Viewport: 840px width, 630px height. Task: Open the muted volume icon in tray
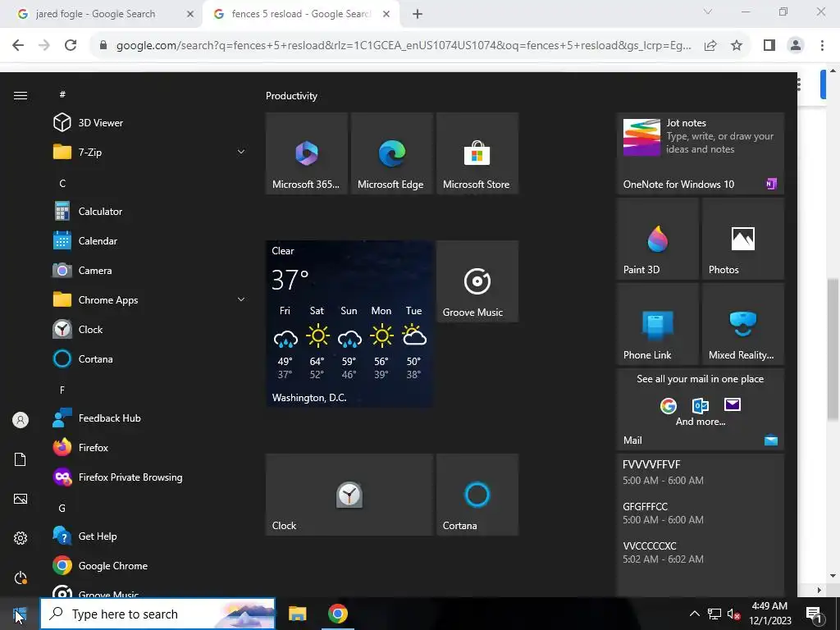[x=733, y=614]
